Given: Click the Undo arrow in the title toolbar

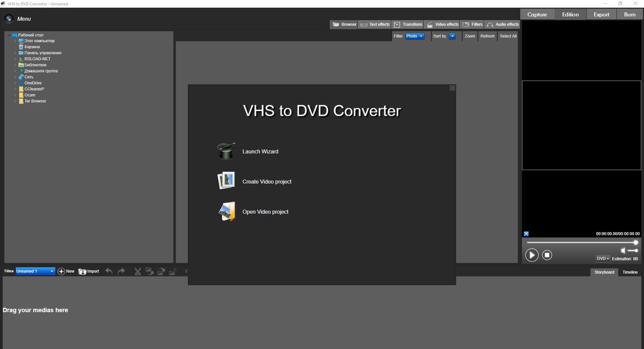Looking at the screenshot, I should tap(109, 271).
